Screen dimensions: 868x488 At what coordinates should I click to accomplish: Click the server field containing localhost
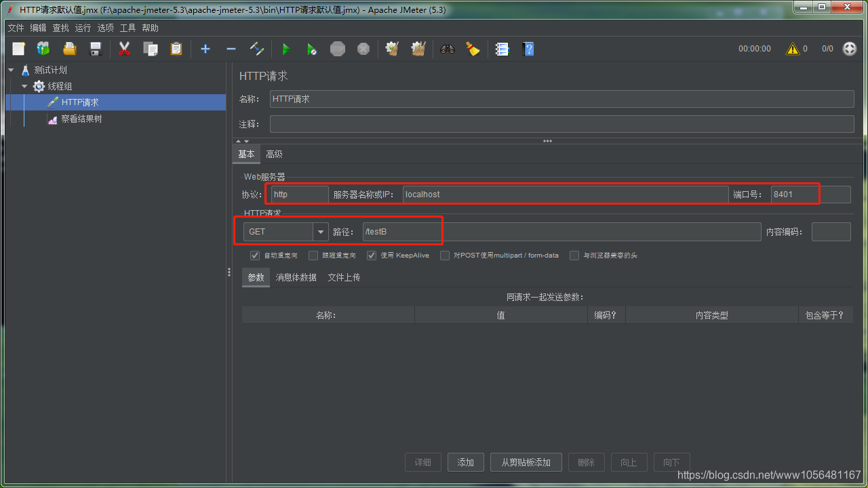click(x=566, y=195)
